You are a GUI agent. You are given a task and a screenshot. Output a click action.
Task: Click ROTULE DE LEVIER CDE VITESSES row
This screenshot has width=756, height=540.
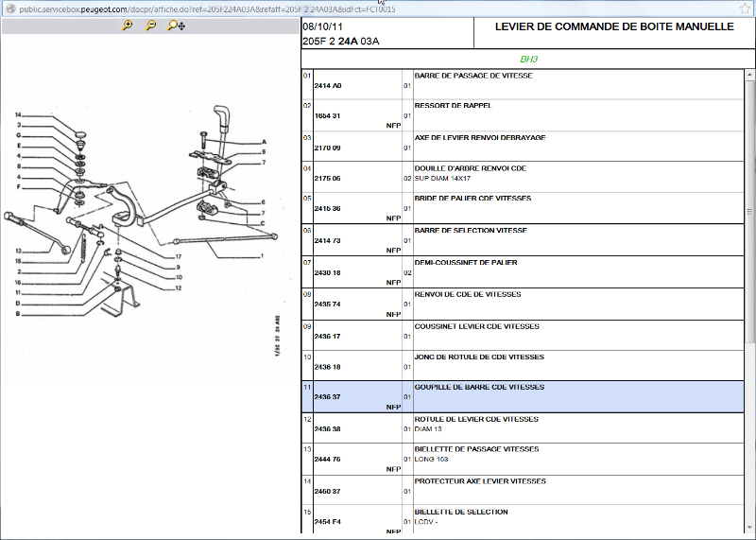coord(523,428)
